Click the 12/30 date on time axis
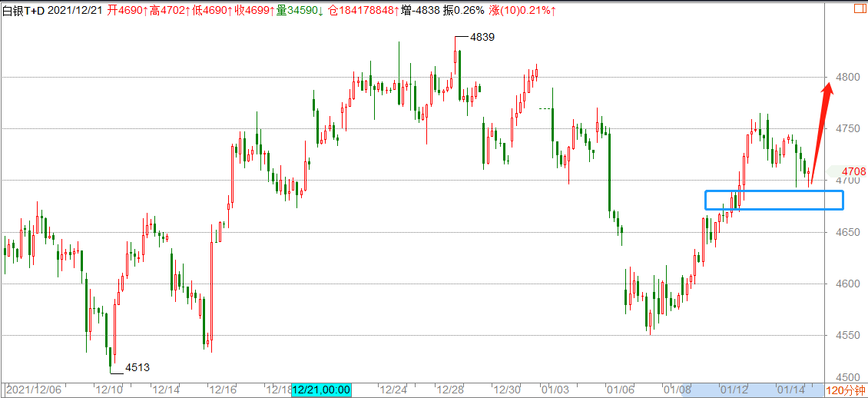The height and width of the screenshot is (398, 868). pyautogui.click(x=506, y=390)
